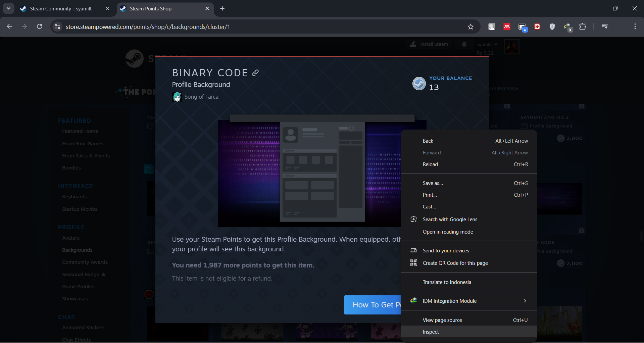
Task: Open the Extensions puzzle piece menu
Action: click(x=583, y=27)
